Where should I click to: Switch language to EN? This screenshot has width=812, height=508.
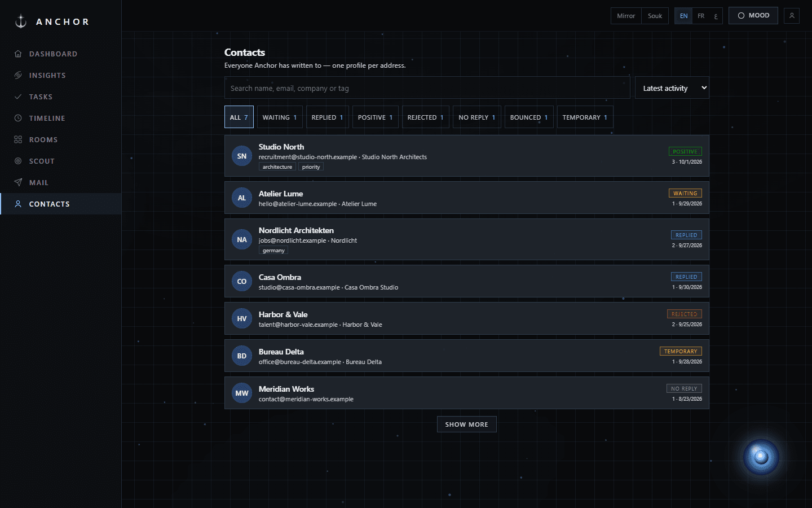coord(683,16)
